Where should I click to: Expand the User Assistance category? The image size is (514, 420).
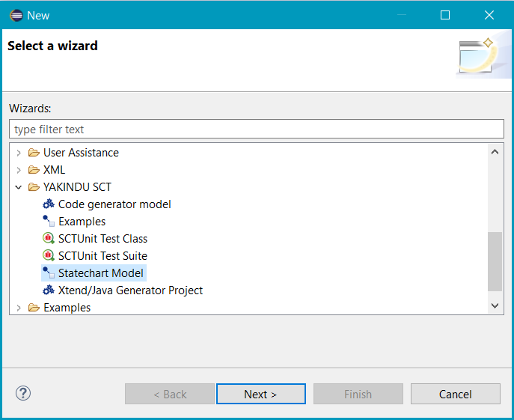[19, 153]
